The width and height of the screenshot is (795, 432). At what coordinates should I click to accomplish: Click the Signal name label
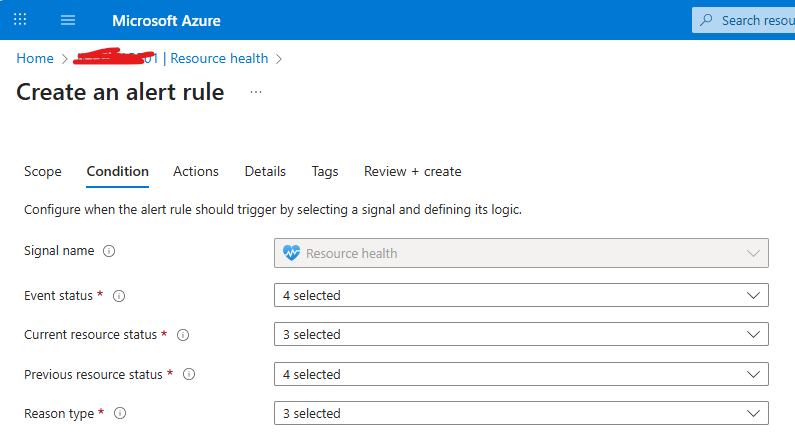coord(59,250)
